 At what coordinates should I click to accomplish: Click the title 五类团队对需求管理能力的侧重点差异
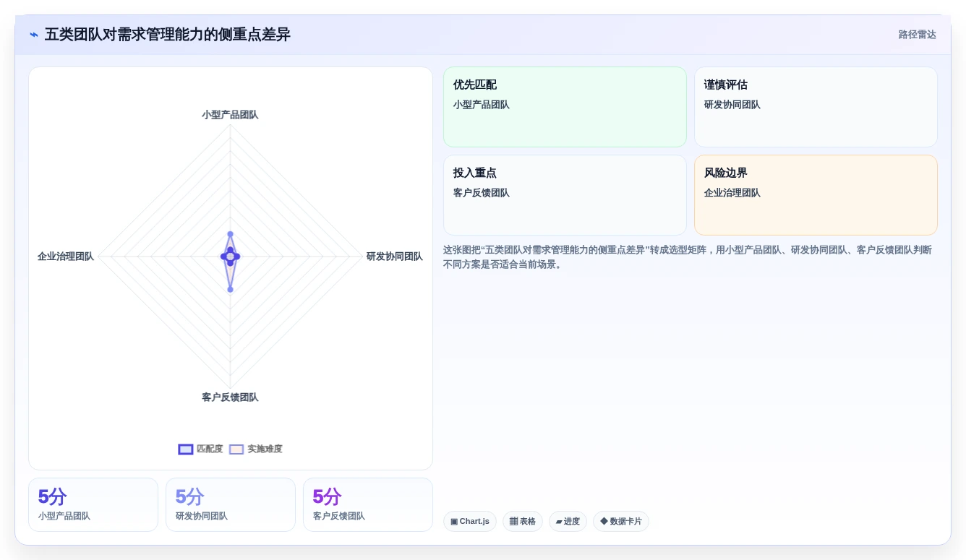[x=168, y=35]
